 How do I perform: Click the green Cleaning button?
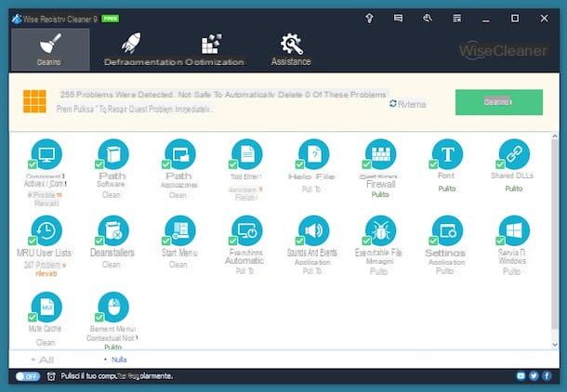coord(498,102)
